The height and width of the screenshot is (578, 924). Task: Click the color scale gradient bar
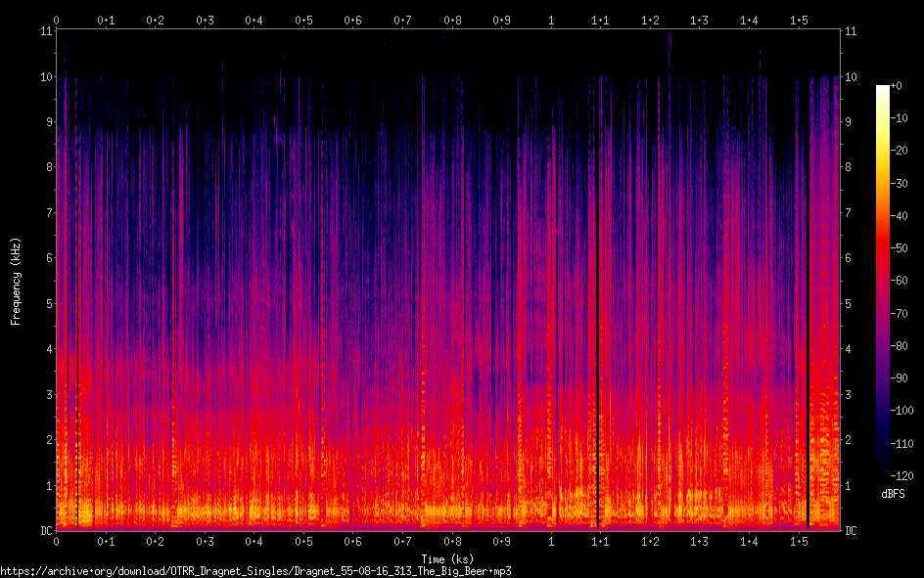883,284
